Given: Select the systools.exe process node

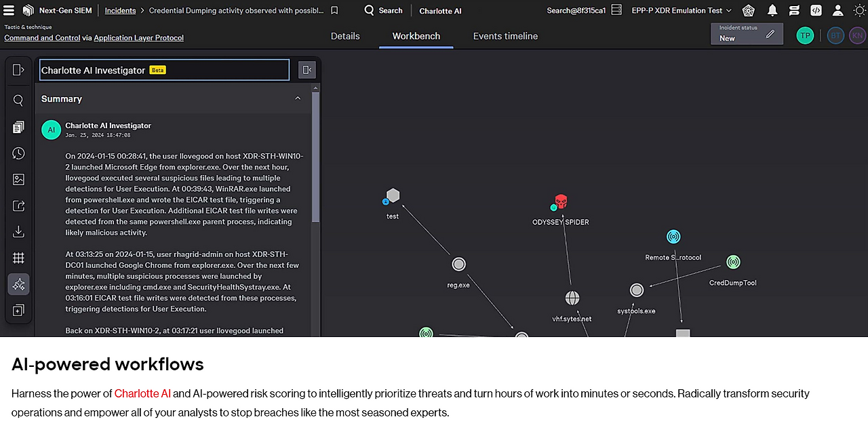Looking at the screenshot, I should coord(636,290).
